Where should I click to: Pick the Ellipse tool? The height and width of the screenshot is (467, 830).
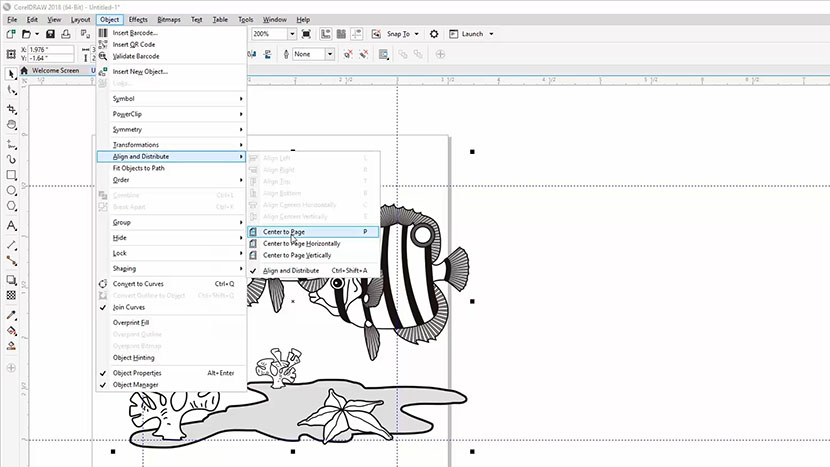pos(11,190)
